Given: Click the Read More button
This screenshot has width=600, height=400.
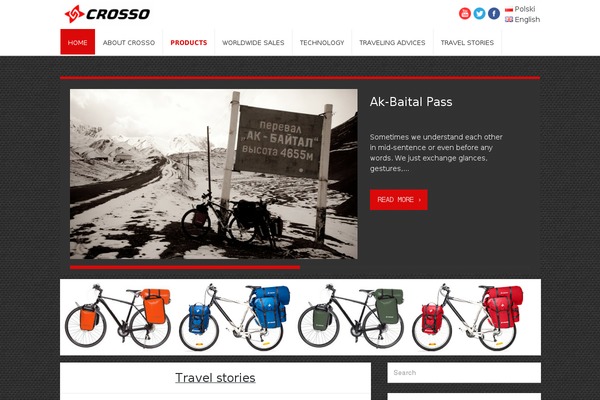Looking at the screenshot, I should (399, 199).
